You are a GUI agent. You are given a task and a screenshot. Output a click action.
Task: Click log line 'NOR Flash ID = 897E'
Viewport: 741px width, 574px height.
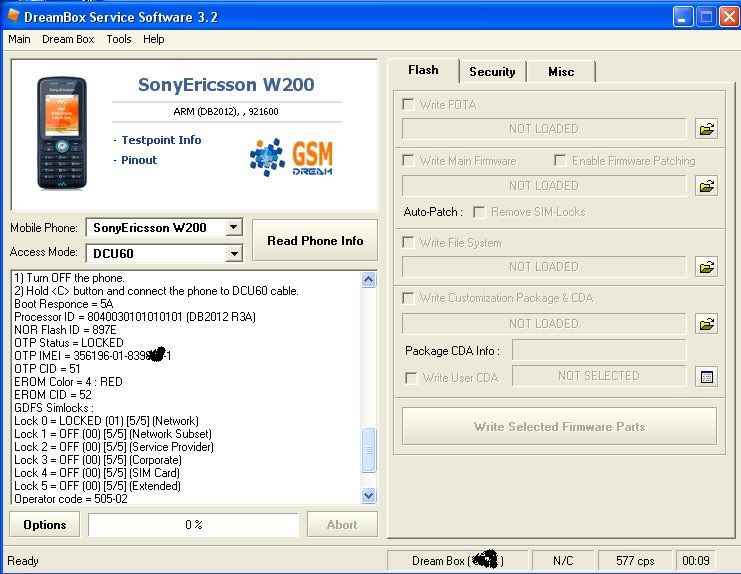[x=65, y=330]
